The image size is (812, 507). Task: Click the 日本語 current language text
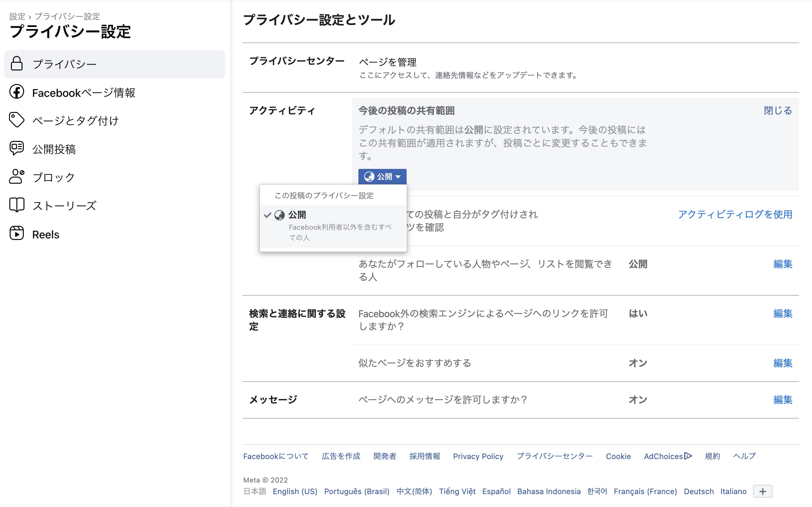tap(254, 491)
